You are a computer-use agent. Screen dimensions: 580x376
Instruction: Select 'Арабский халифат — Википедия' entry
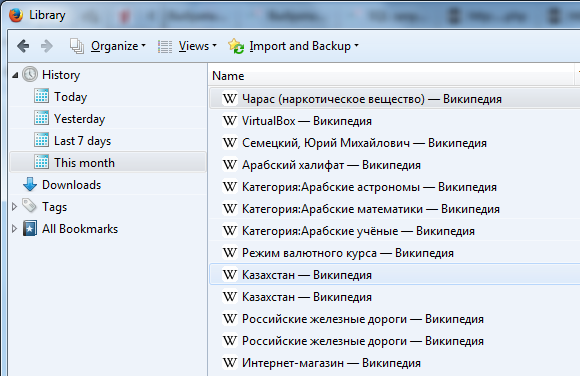click(394, 165)
